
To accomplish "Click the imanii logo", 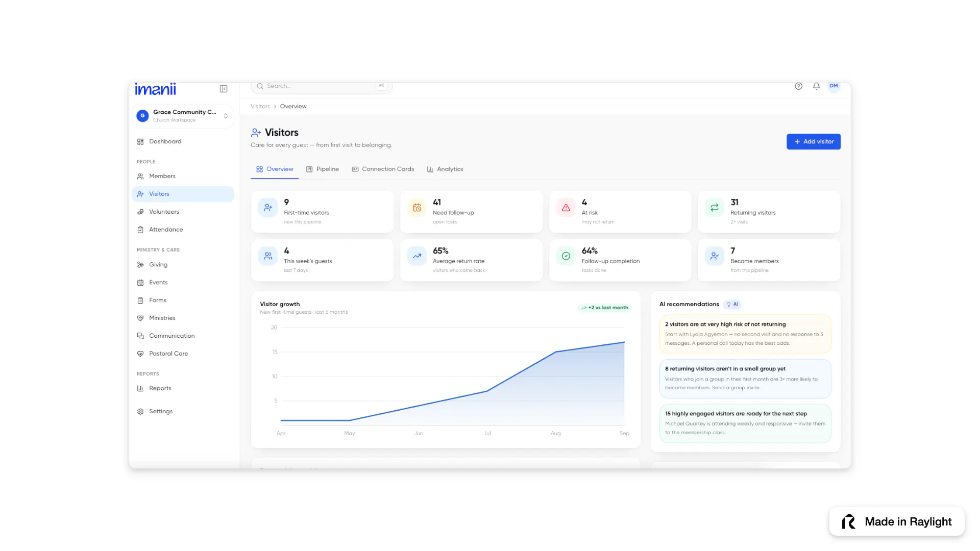I will click(155, 89).
